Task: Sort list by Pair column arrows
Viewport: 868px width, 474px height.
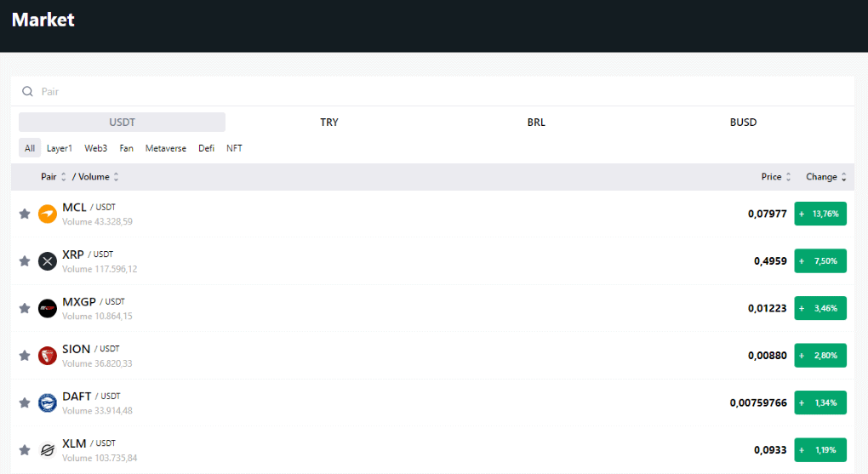Action: [x=64, y=177]
